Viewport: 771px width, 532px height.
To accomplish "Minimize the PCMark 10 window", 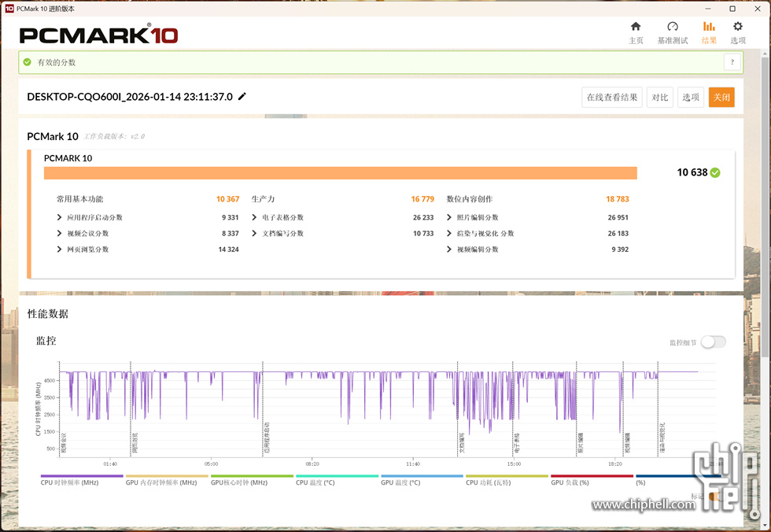I will coord(708,9).
